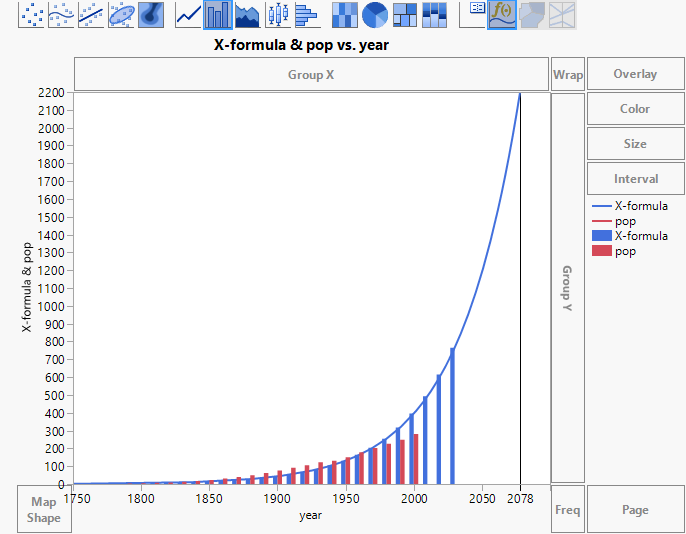Select the Box Plot element icon
Screen dimensions: 686x534
pos(277,13)
